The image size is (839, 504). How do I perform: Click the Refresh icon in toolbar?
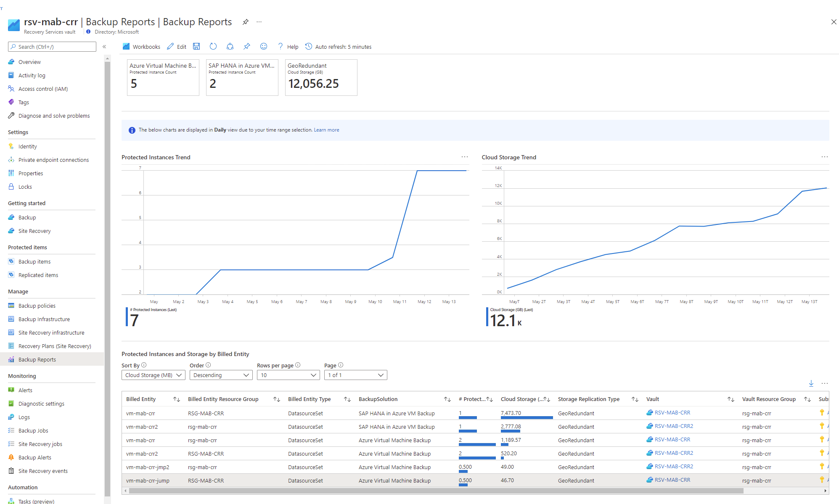point(213,46)
